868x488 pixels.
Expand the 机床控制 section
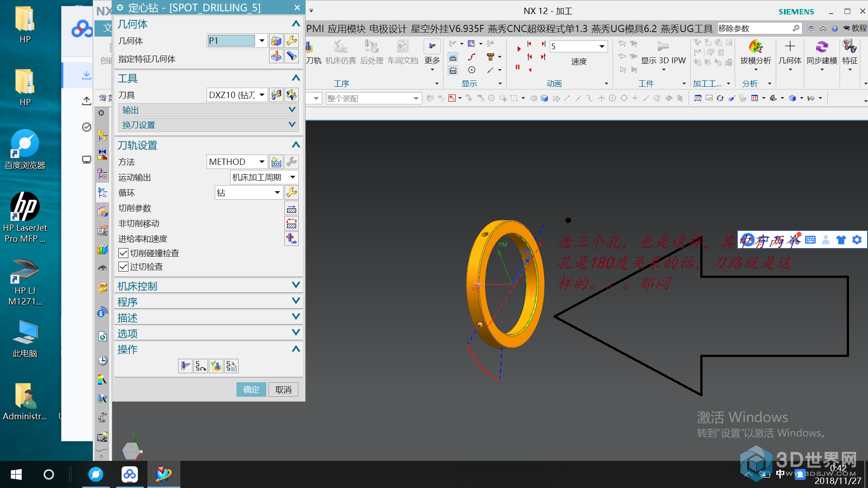tap(208, 286)
